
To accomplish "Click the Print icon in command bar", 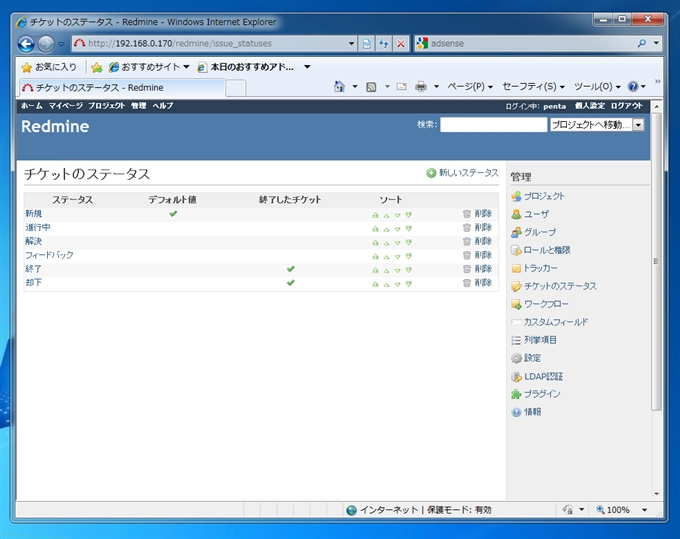I will pyautogui.click(x=421, y=87).
